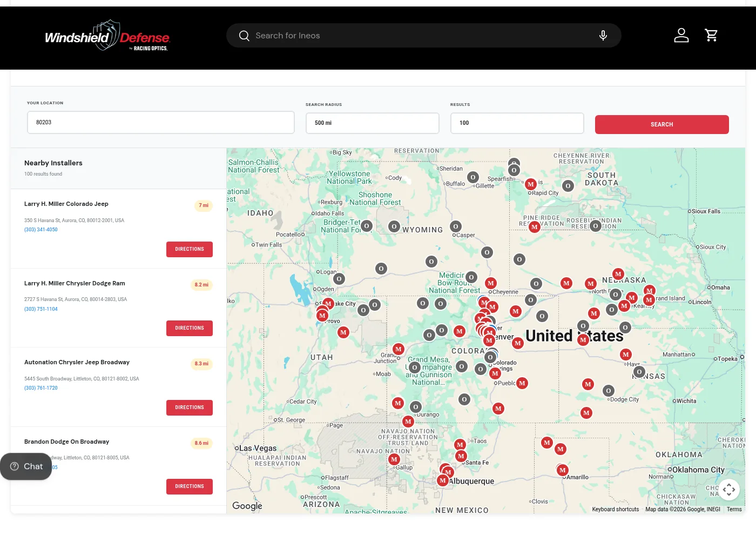This screenshot has width=756, height=548.
Task: Click the 8.2 mi distance badge
Action: [x=201, y=285]
